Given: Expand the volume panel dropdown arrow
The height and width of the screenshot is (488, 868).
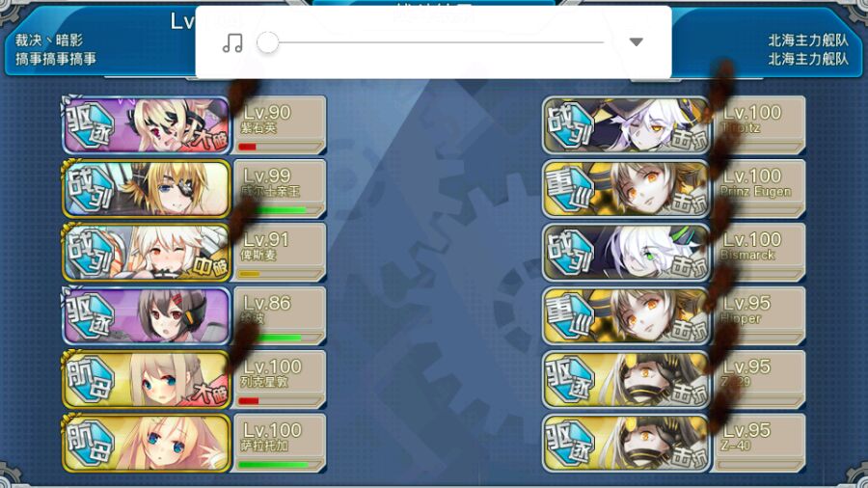Looking at the screenshot, I should [x=637, y=42].
